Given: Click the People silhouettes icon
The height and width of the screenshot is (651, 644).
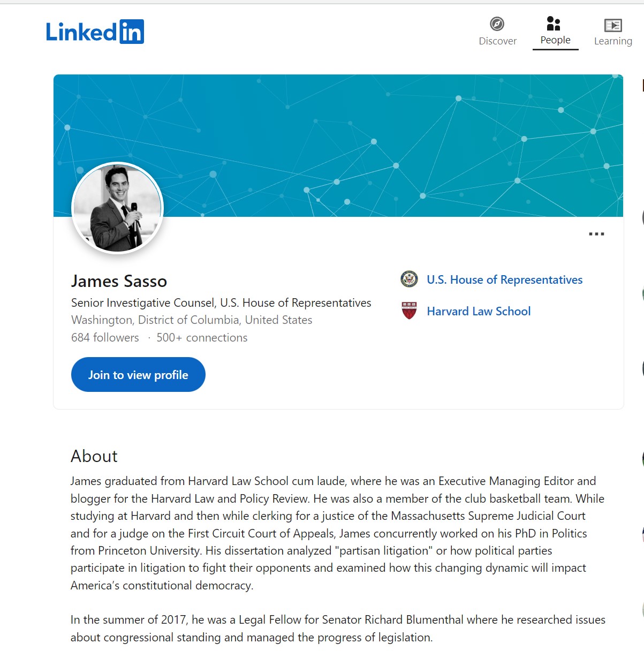Looking at the screenshot, I should 554,24.
